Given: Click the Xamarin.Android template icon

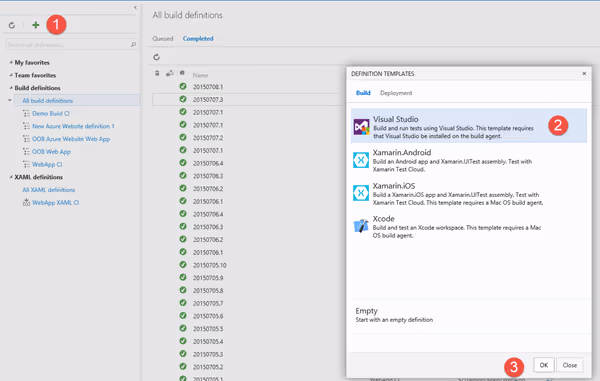Looking at the screenshot, I should [x=361, y=160].
